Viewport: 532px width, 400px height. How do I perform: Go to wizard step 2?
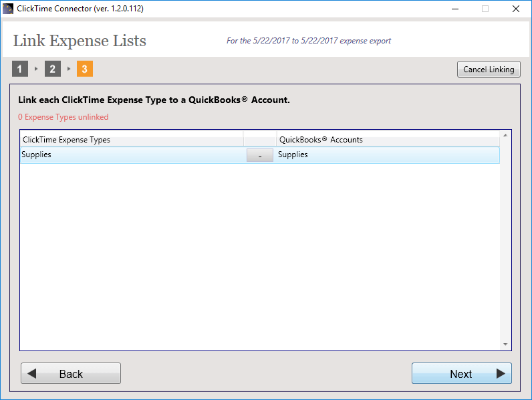coord(53,69)
